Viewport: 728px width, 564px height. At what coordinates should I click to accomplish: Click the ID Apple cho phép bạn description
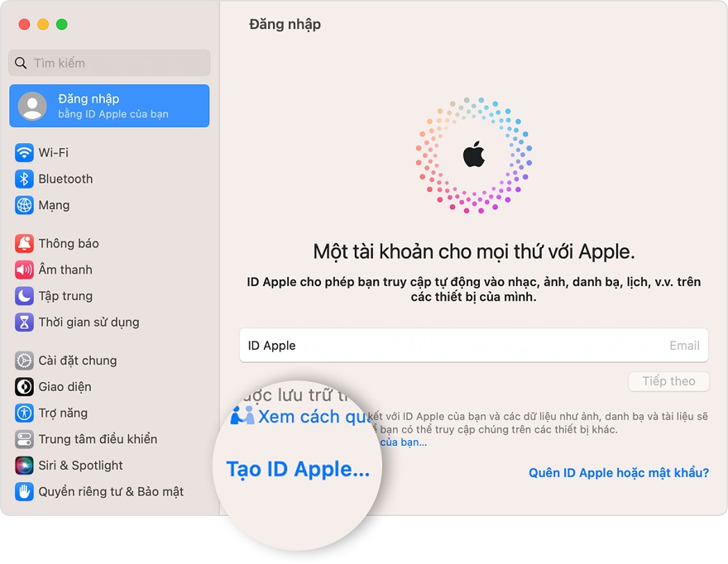coord(473,289)
